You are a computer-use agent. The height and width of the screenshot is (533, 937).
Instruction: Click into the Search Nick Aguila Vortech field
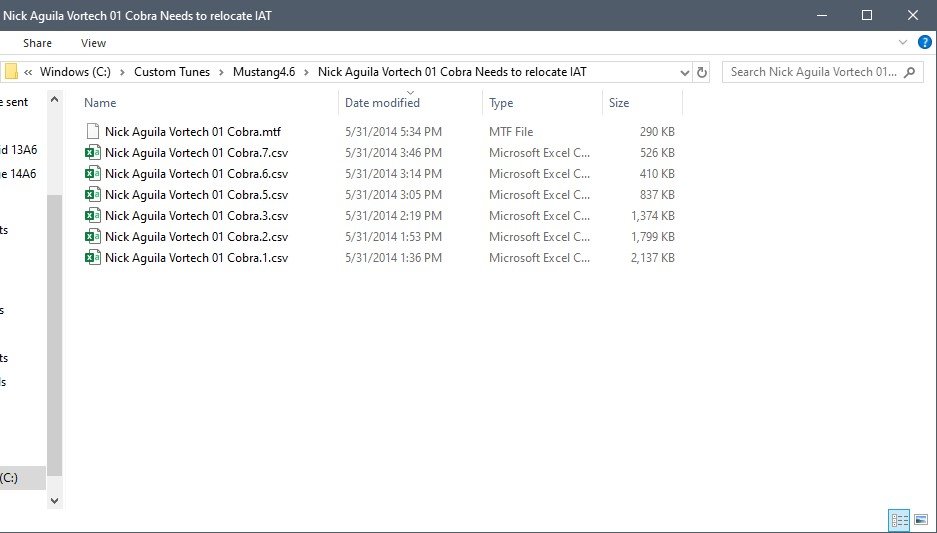pos(810,72)
